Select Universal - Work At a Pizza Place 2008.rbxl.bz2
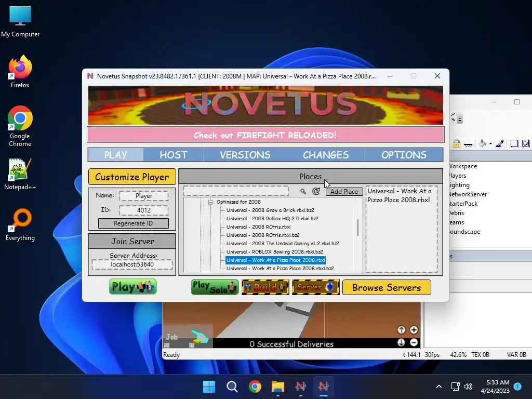 click(x=280, y=269)
